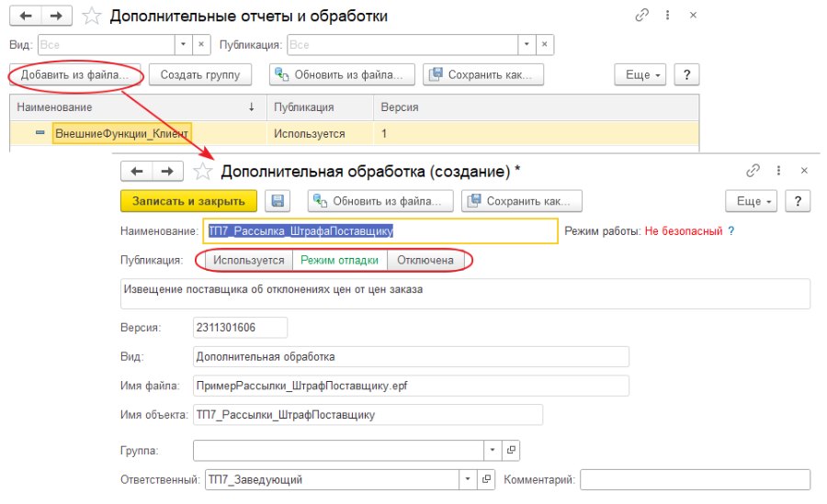Click the Версия column header
This screenshot has height=504, width=827.
click(x=537, y=107)
